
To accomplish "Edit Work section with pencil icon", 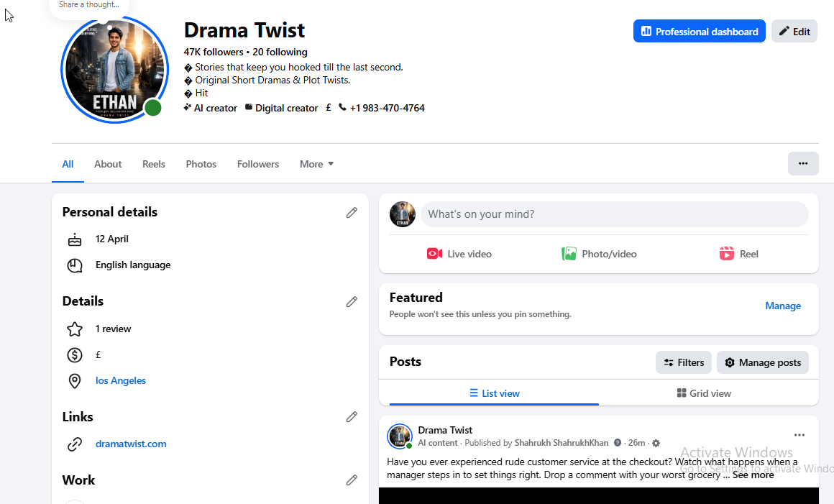I will tap(352, 480).
